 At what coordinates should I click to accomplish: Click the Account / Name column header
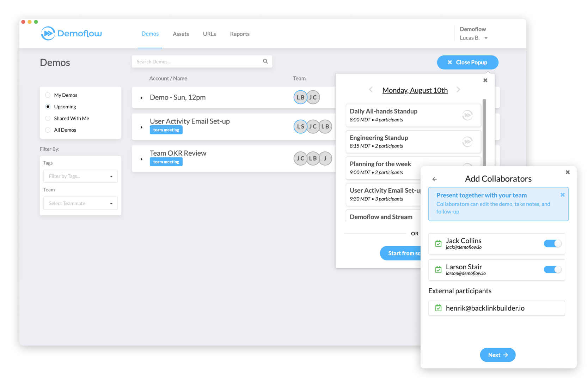[168, 78]
